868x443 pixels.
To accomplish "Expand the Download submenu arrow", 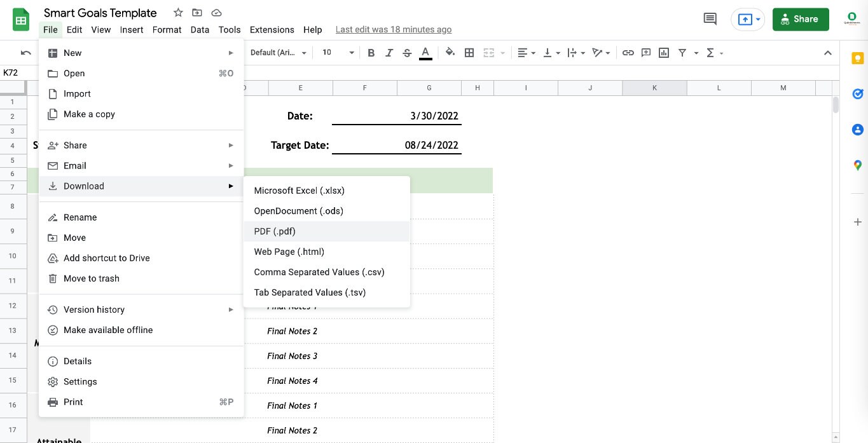I will point(231,186).
